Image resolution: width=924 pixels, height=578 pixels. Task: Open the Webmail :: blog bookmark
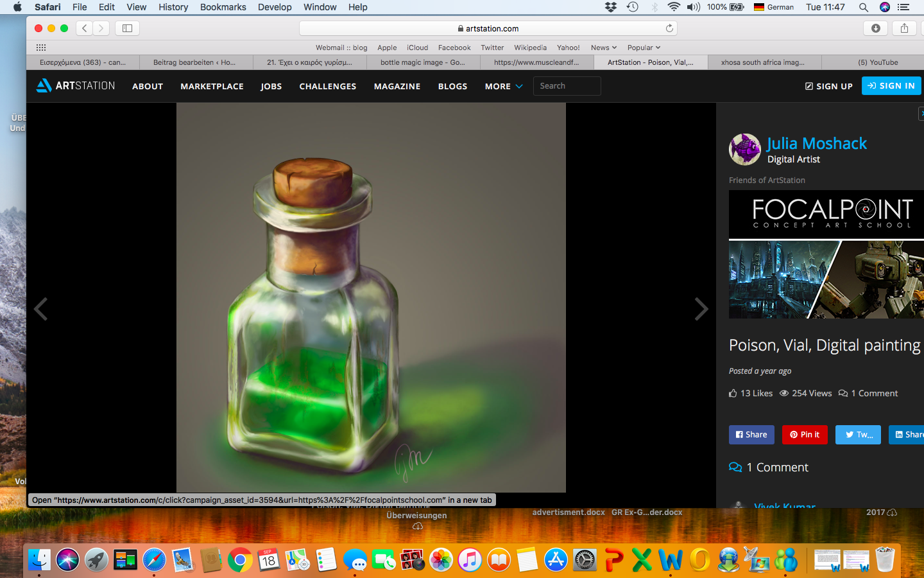pyautogui.click(x=341, y=48)
